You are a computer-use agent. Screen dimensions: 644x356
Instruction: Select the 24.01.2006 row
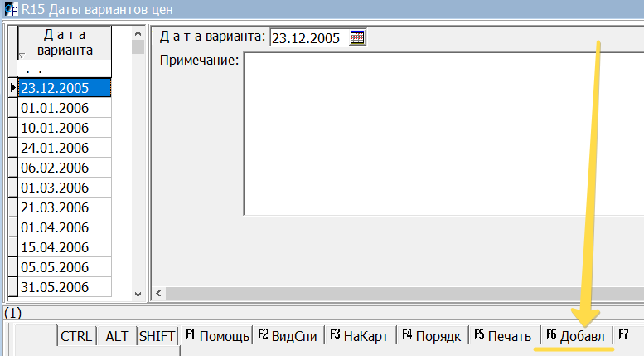tap(65, 148)
